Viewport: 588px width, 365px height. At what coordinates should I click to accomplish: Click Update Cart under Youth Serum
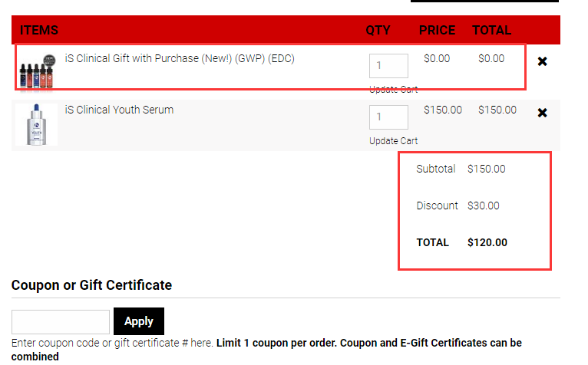(x=393, y=141)
